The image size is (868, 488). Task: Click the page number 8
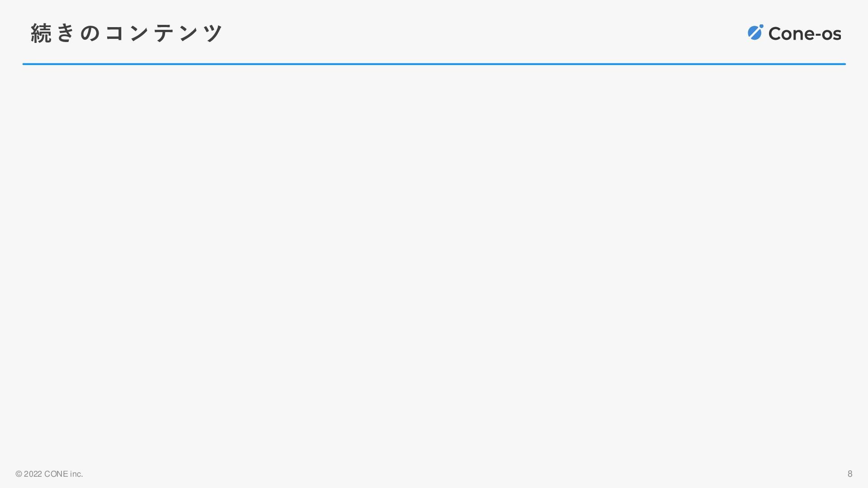click(x=850, y=474)
